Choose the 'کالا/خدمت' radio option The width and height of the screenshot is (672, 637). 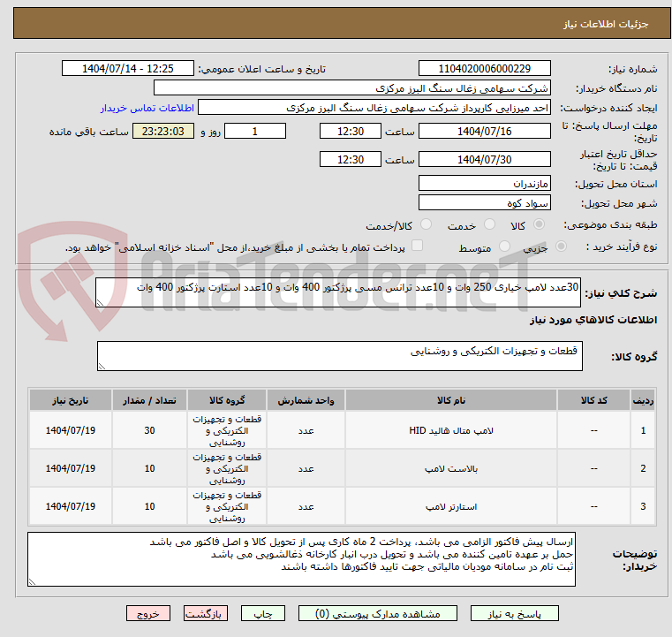[427, 225]
